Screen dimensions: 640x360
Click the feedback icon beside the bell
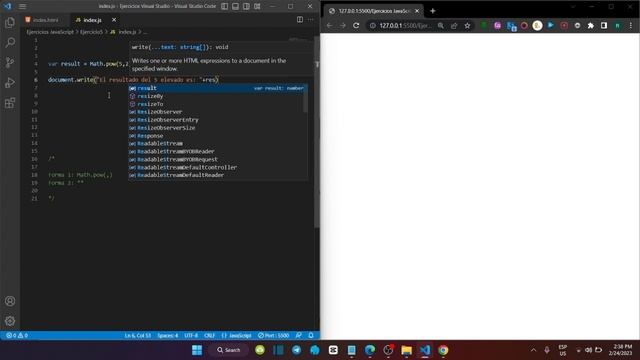(x=299, y=336)
